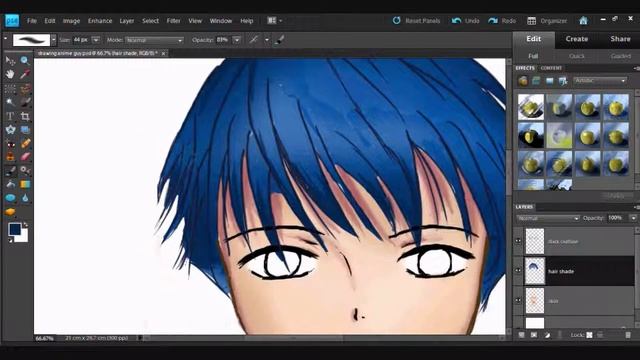Hide the hair shade layer

tap(518, 271)
